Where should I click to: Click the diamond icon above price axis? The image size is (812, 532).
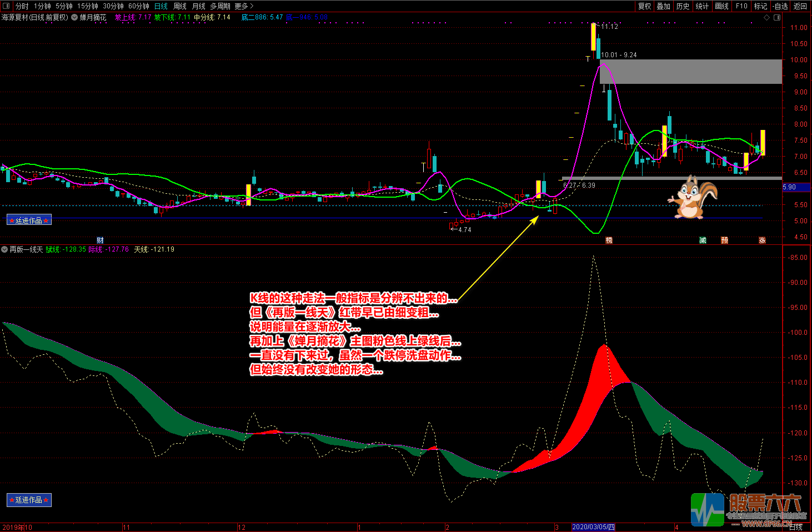click(767, 17)
